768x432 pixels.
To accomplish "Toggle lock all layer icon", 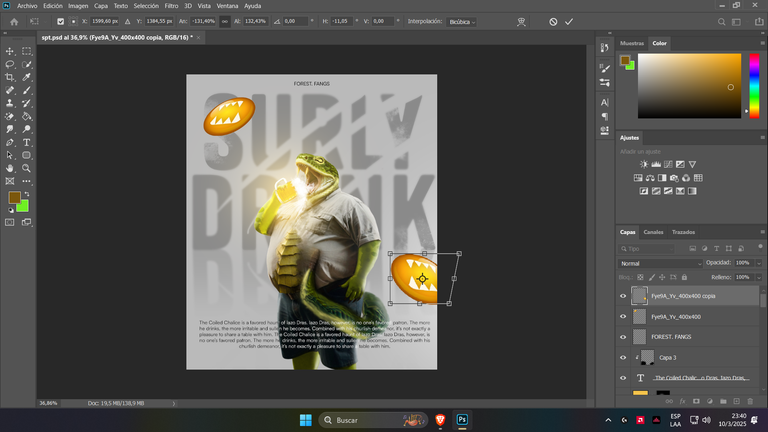I will pos(684,277).
